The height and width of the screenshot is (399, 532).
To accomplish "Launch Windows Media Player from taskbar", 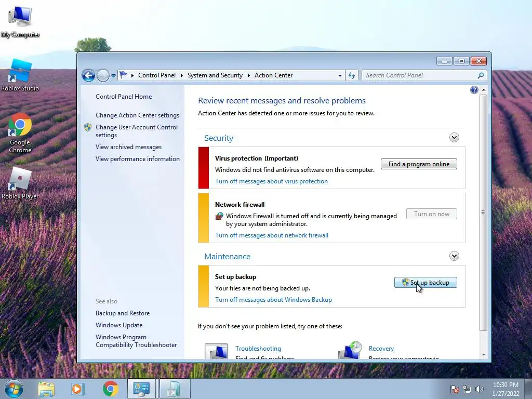I will (x=77, y=389).
